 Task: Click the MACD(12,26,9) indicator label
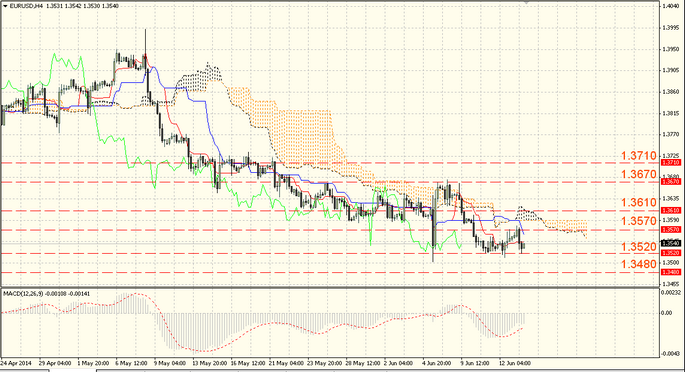coord(23,294)
